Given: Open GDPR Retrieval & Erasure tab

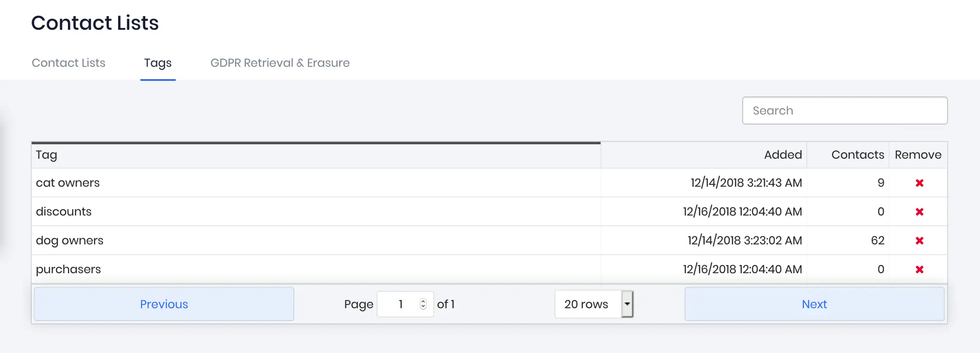Looking at the screenshot, I should [x=280, y=63].
